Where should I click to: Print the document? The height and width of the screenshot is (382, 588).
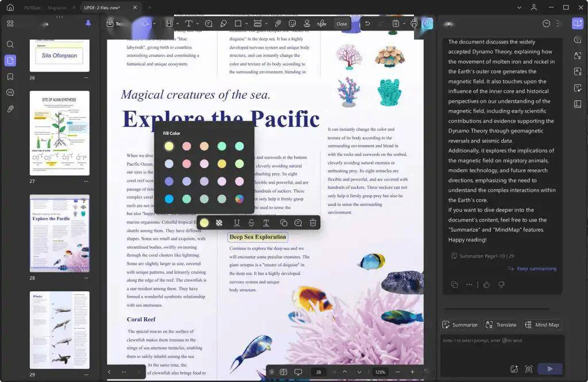tap(413, 24)
